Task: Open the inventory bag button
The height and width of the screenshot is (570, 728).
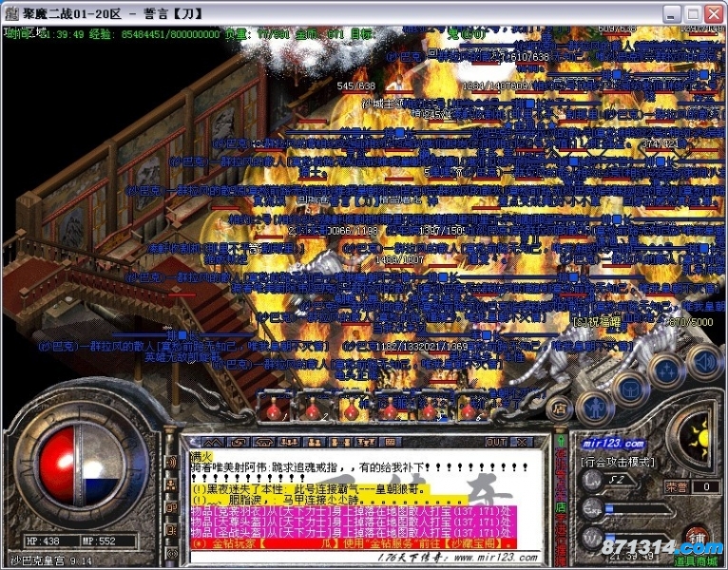Action: point(630,389)
